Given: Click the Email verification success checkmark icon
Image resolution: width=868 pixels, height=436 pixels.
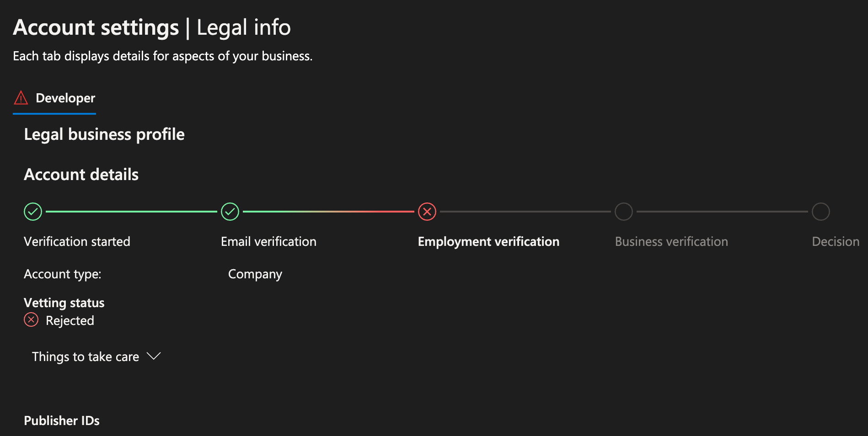Looking at the screenshot, I should [230, 212].
